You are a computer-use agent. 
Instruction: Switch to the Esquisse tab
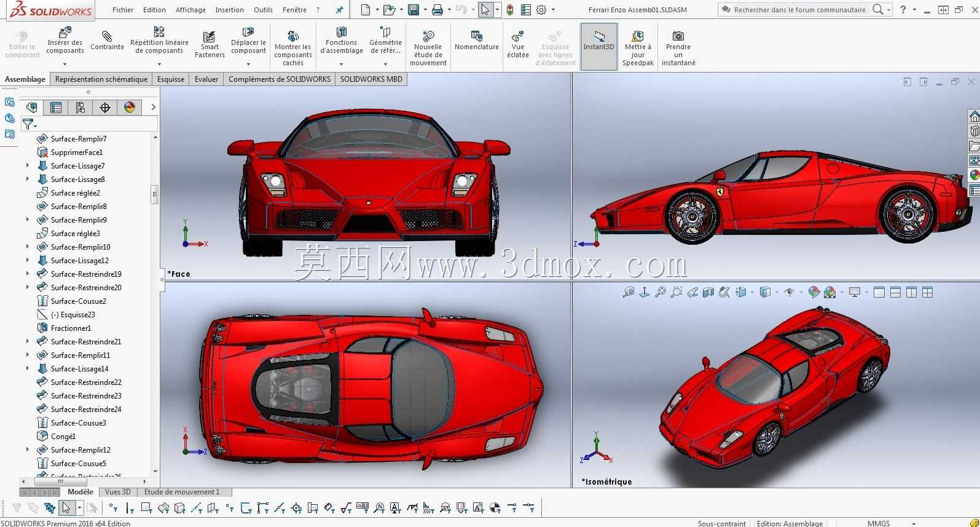[171, 79]
